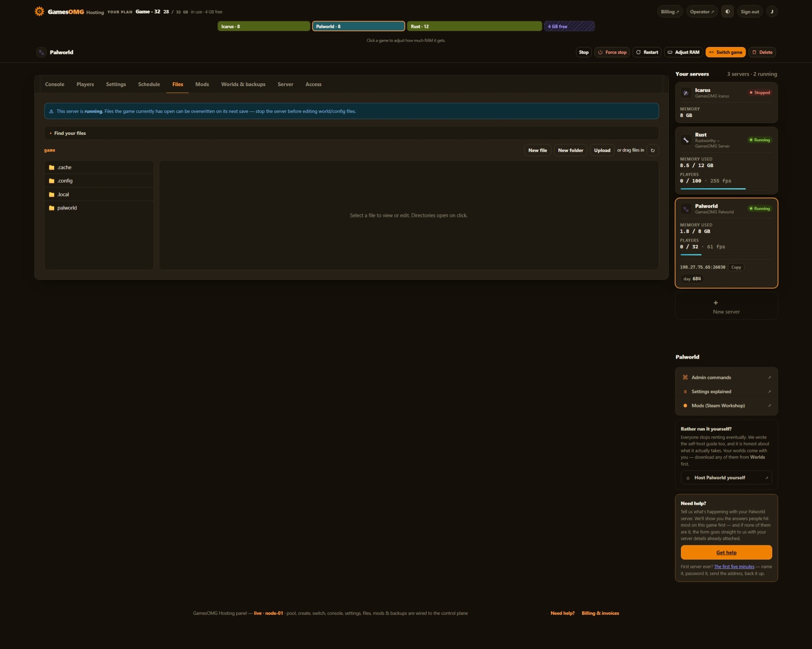
Task: Click the Upload button
Action: [x=602, y=150]
